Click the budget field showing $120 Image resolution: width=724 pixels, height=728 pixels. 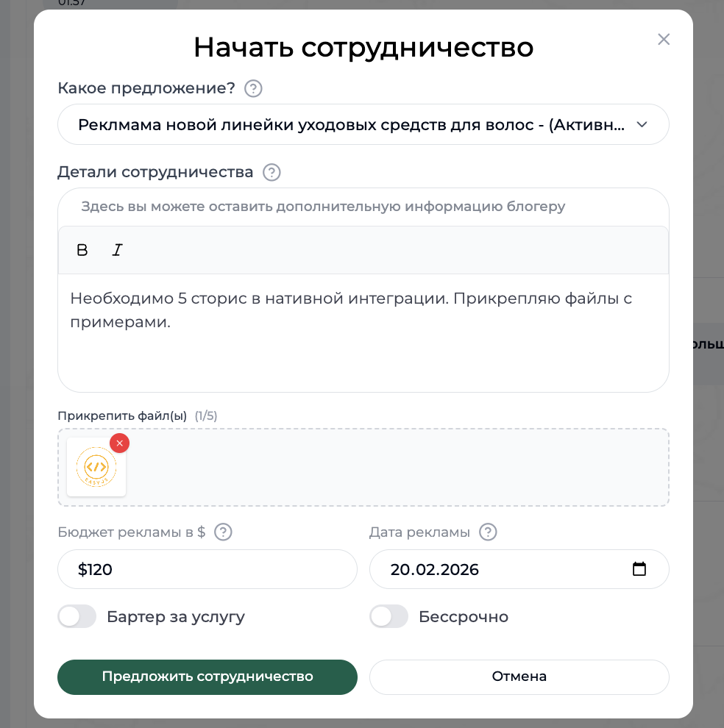coord(207,568)
